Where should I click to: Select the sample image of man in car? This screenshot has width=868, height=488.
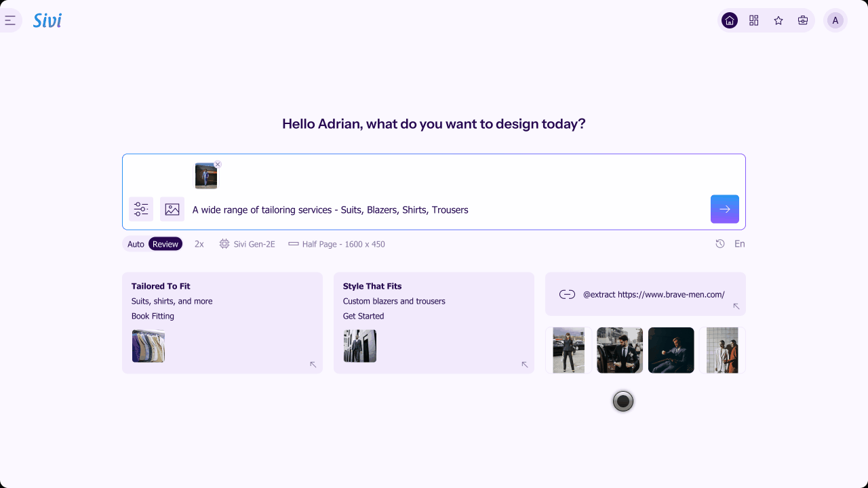[620, 350]
